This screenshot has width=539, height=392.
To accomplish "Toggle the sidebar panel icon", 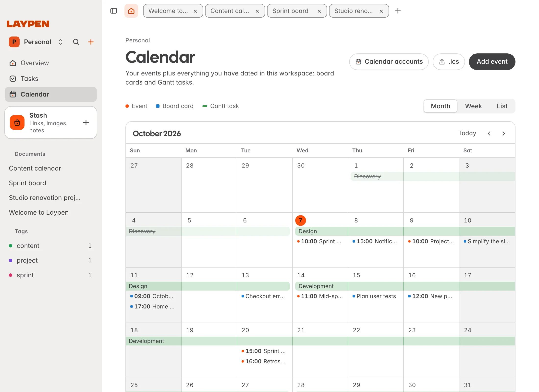I will [114, 11].
